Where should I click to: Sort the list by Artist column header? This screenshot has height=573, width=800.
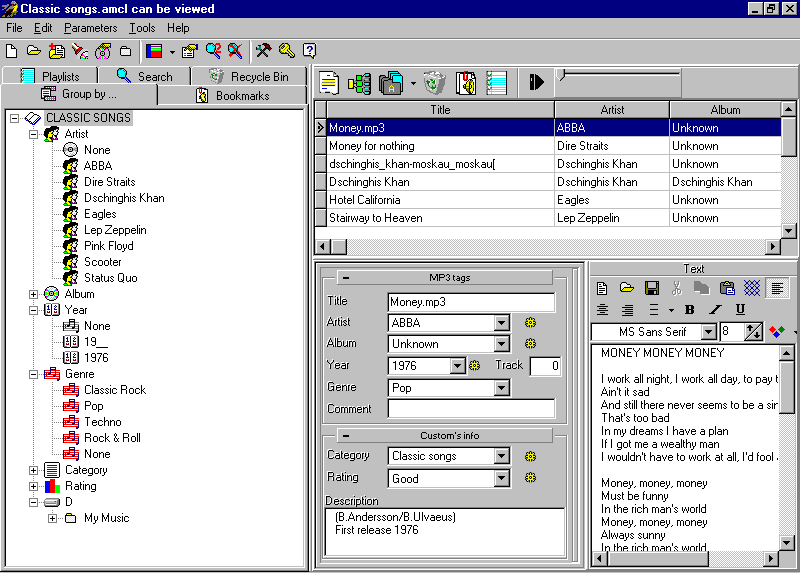tap(612, 110)
